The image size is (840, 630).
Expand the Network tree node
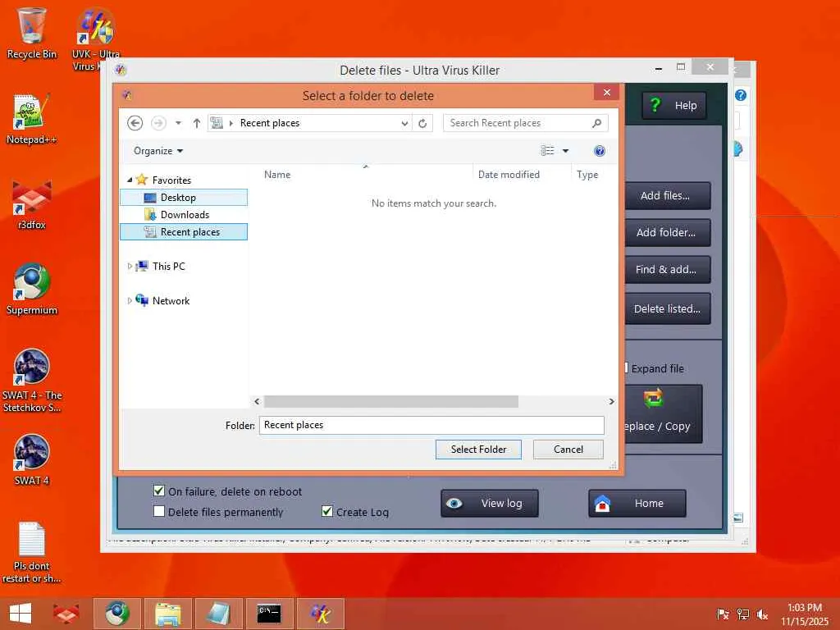(x=130, y=300)
